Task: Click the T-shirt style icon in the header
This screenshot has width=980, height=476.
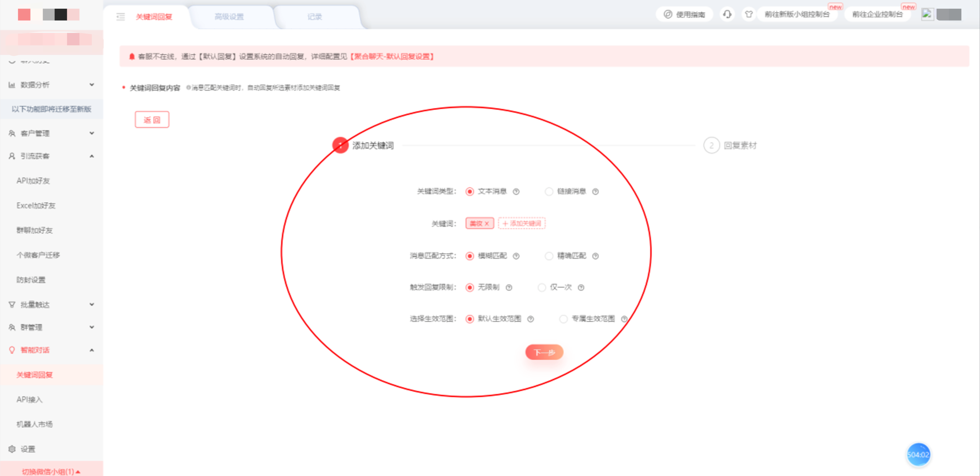Action: click(748, 14)
